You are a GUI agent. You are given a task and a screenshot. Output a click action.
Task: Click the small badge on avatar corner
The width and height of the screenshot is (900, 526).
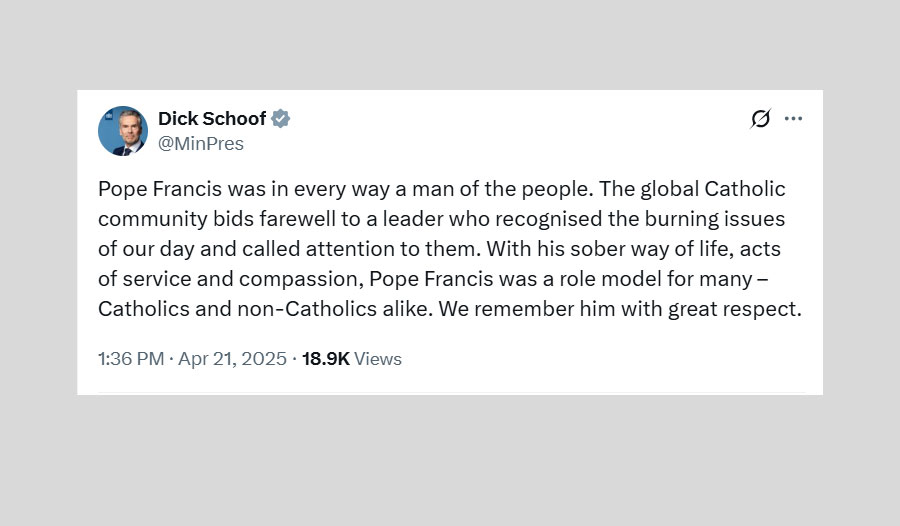106,115
